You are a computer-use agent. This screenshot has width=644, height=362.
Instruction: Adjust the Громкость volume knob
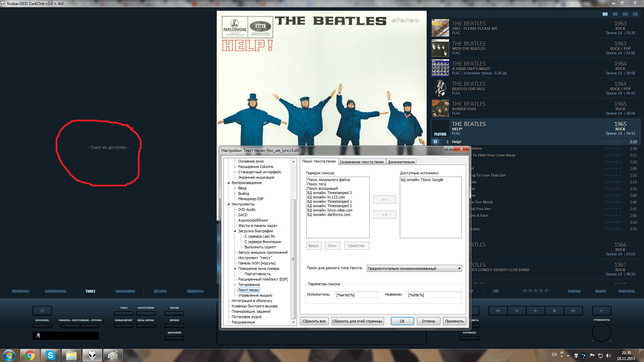point(601,332)
